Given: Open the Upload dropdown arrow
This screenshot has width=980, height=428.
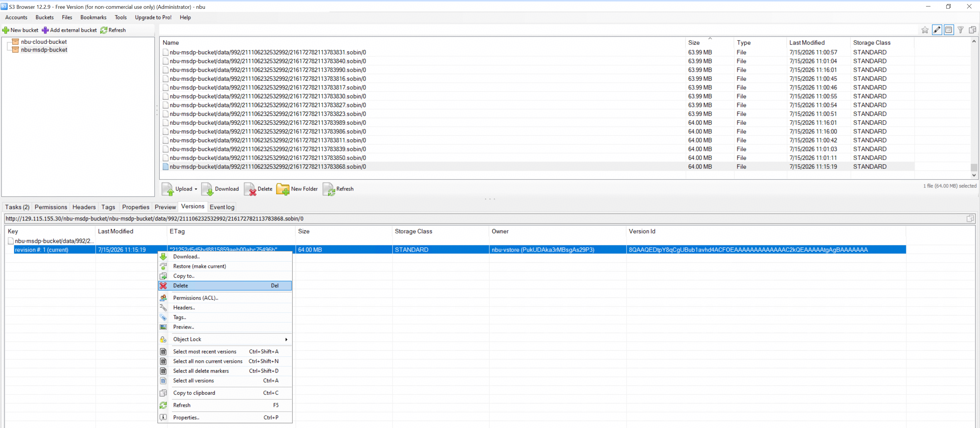Looking at the screenshot, I should click(196, 189).
